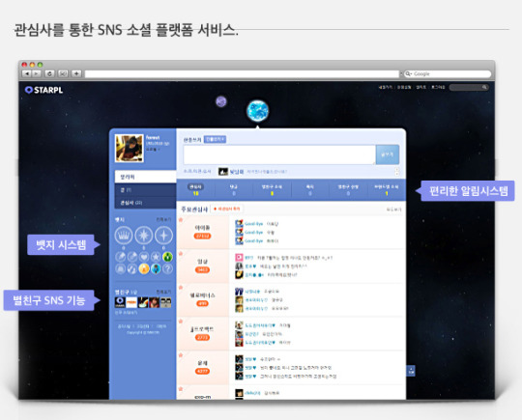Click the green badge icon
The height and width of the screenshot is (420, 522).
pyautogui.click(x=167, y=257)
